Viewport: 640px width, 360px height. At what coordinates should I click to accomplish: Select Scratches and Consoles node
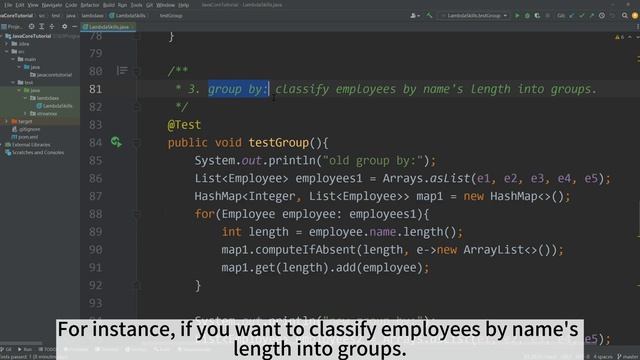coord(34,152)
